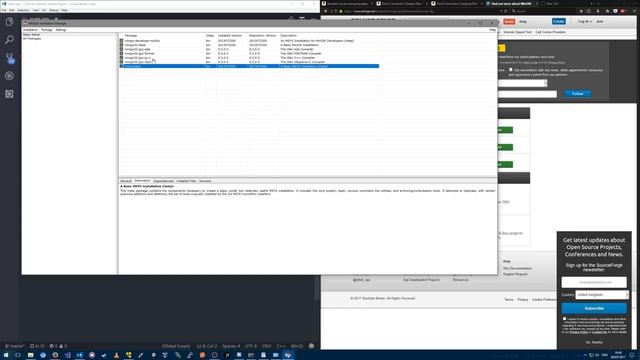This screenshot has height=360, width=640.
Task: Click Privacy link in SourceForge footer
Action: coord(522,300)
